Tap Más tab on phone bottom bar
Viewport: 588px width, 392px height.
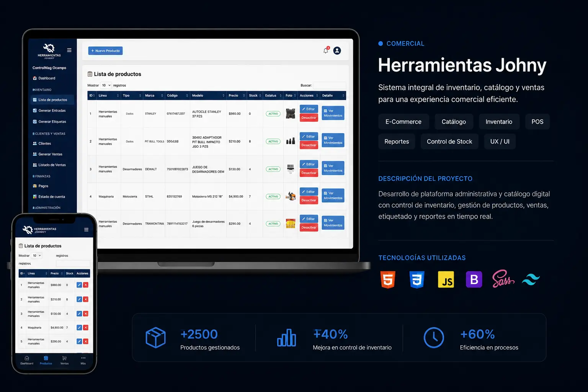coord(83,360)
